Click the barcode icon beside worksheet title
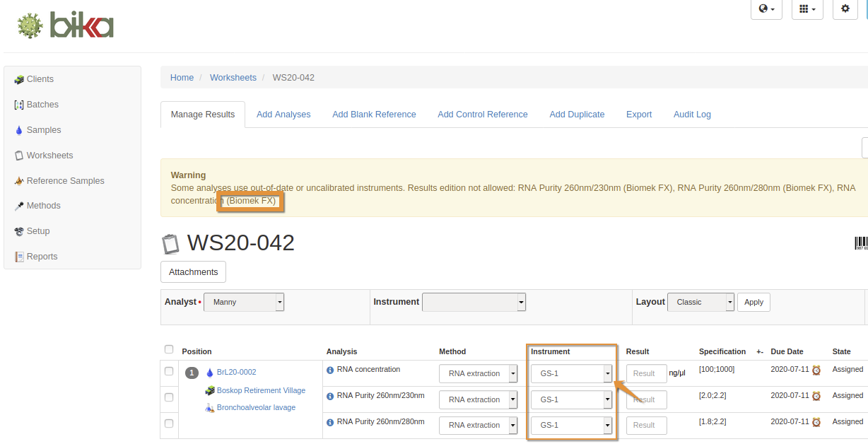The height and width of the screenshot is (444, 868). (861, 243)
